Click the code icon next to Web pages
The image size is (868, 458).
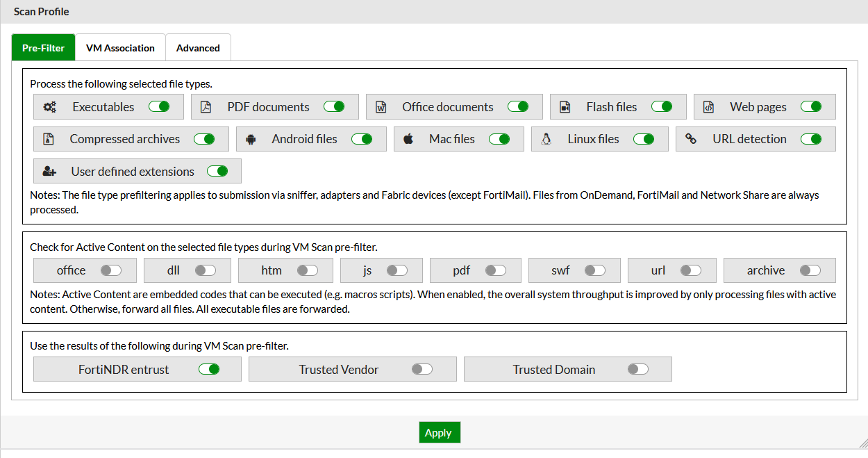click(x=709, y=106)
